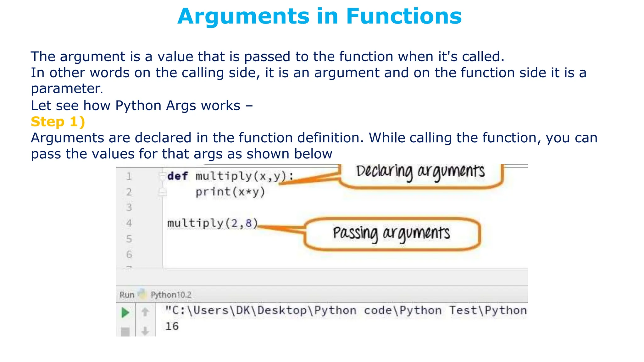
Task: Click line number 2 in the gutter
Action: pyautogui.click(x=129, y=192)
